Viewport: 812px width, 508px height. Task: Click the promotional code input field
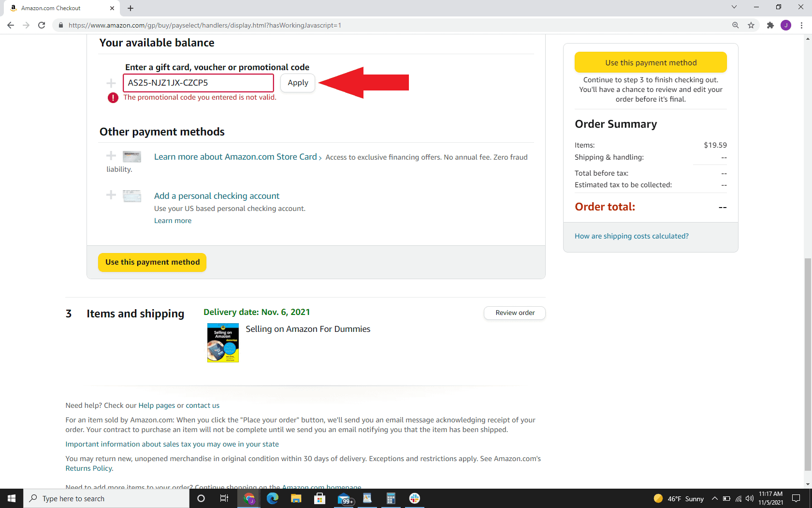tap(198, 83)
